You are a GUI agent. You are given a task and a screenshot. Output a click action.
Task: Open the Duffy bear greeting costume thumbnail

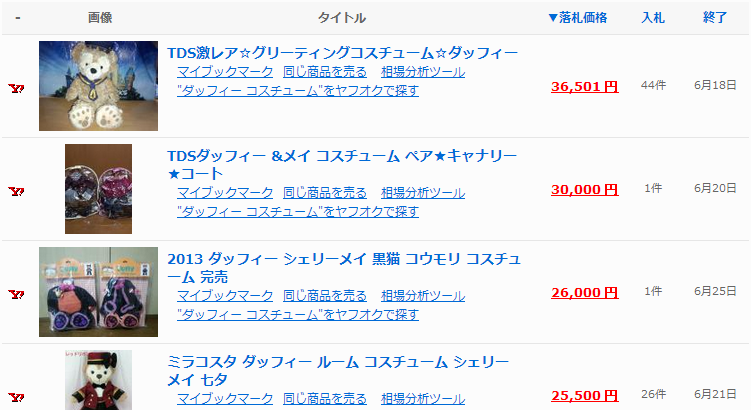[x=98, y=86]
